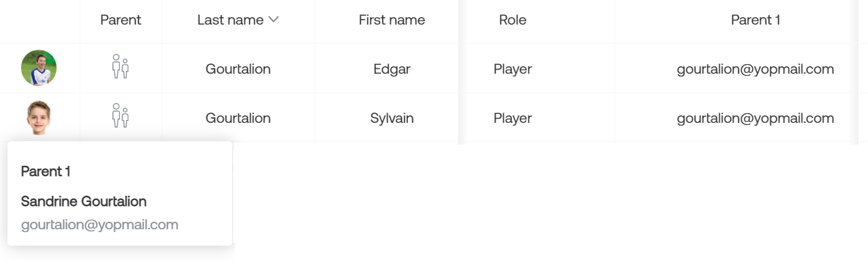
Task: Click the Gourtalion last name in Edgar's row
Action: [x=238, y=69]
